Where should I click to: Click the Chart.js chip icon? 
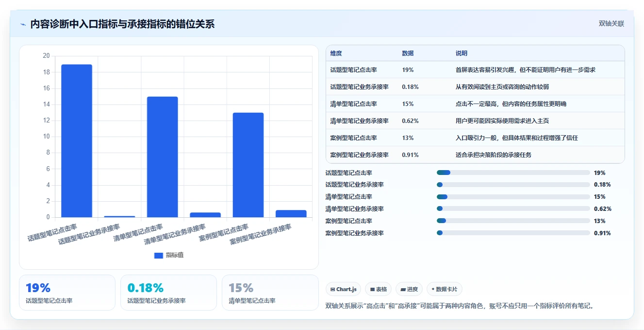[332, 289]
